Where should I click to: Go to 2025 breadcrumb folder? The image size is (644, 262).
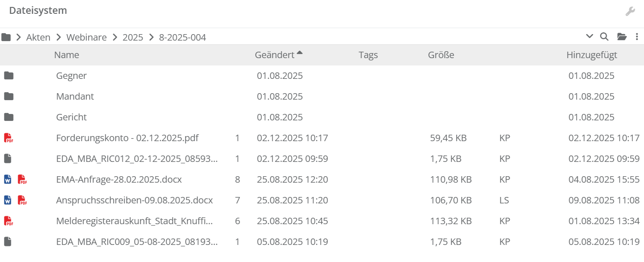coord(133,37)
